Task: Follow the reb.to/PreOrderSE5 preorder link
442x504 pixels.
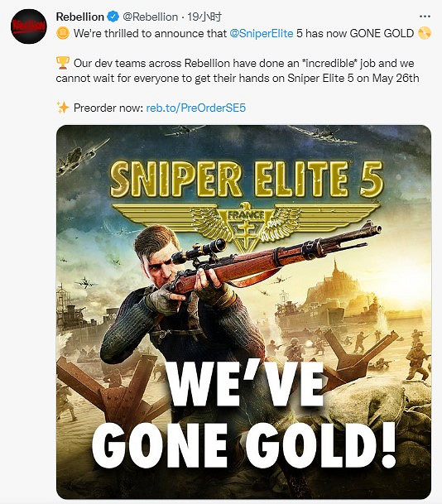Action: (x=196, y=108)
